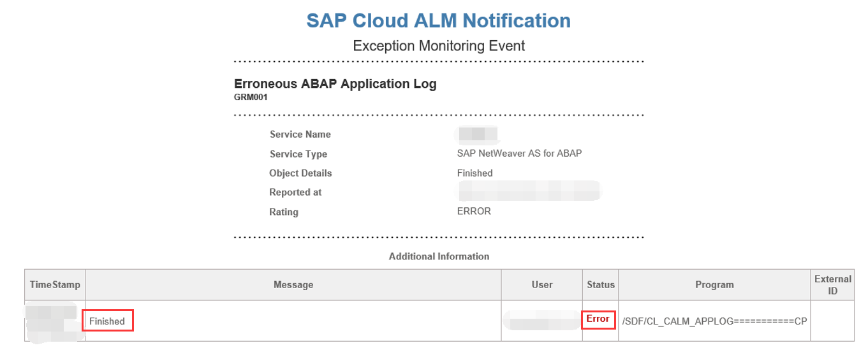Click the Reported at label
The image size is (868, 350).
(x=296, y=193)
